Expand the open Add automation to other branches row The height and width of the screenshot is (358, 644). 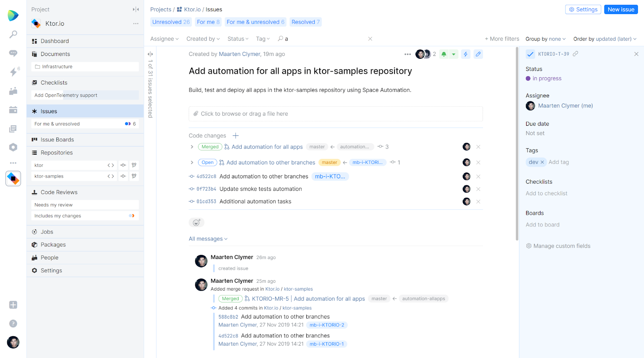click(x=192, y=162)
